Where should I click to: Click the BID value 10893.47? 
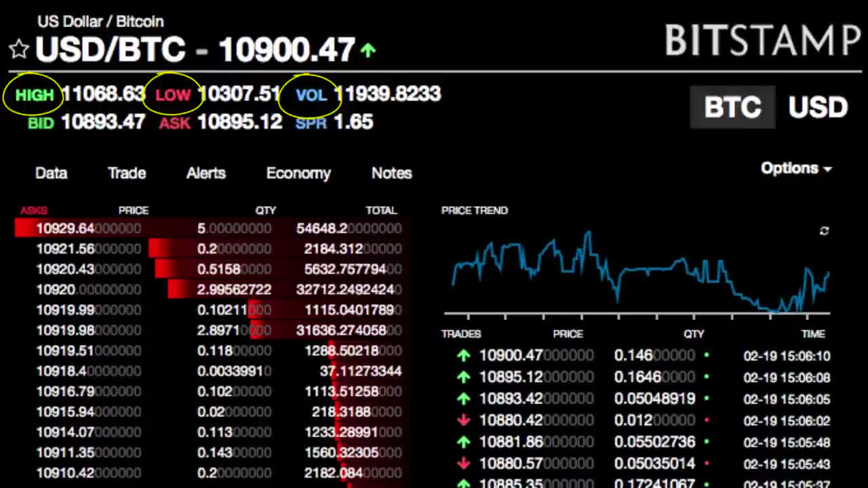103,122
